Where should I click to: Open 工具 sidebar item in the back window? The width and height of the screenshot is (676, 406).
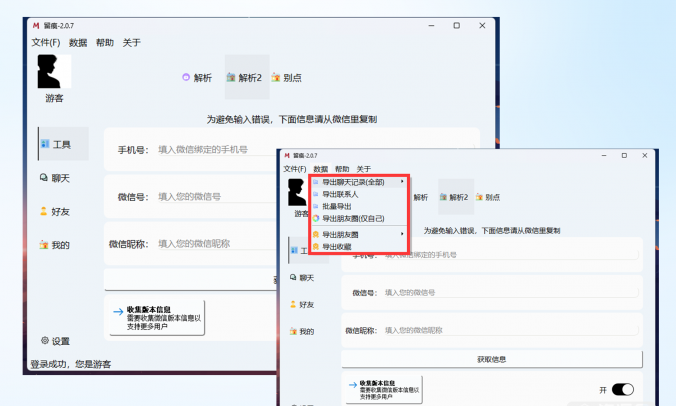pyautogui.click(x=63, y=144)
